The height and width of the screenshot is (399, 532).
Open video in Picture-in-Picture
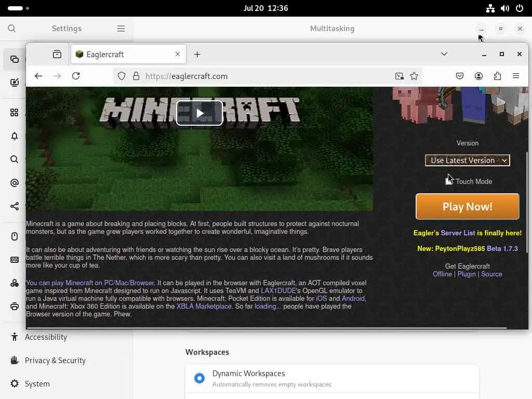tap(400, 76)
